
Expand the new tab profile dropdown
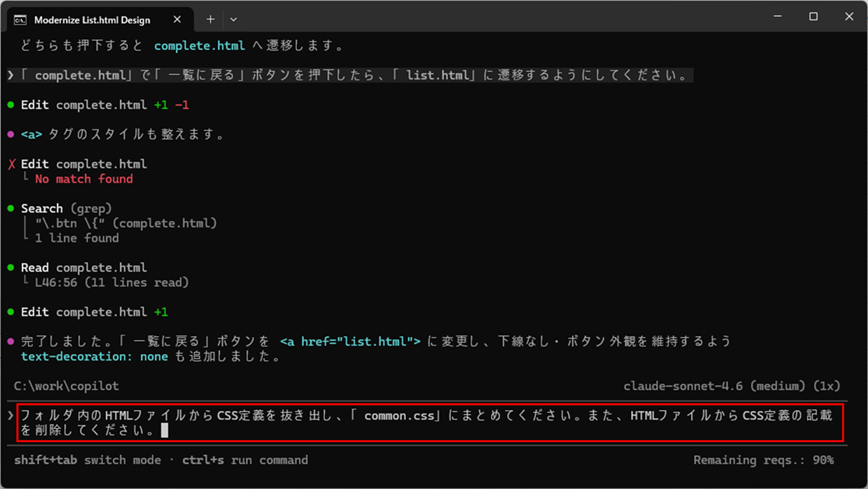[233, 19]
